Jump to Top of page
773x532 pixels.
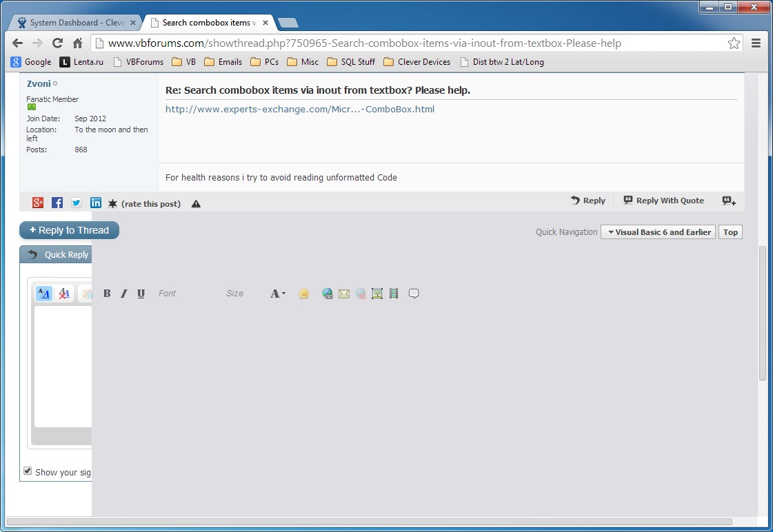point(730,232)
